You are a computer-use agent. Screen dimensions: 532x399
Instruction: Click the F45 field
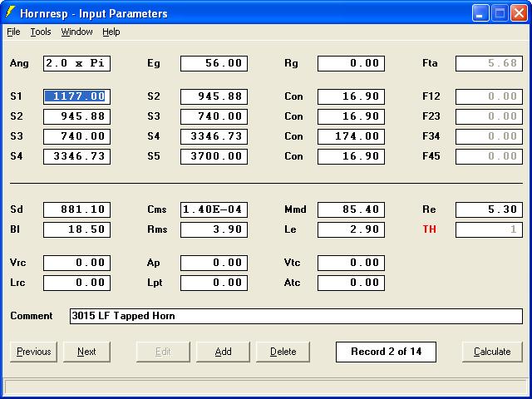[x=489, y=156]
